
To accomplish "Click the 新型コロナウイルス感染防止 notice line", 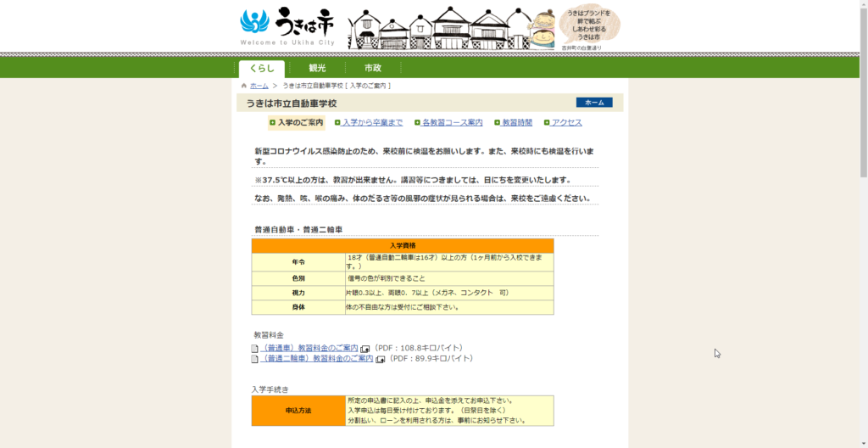I will [425, 156].
